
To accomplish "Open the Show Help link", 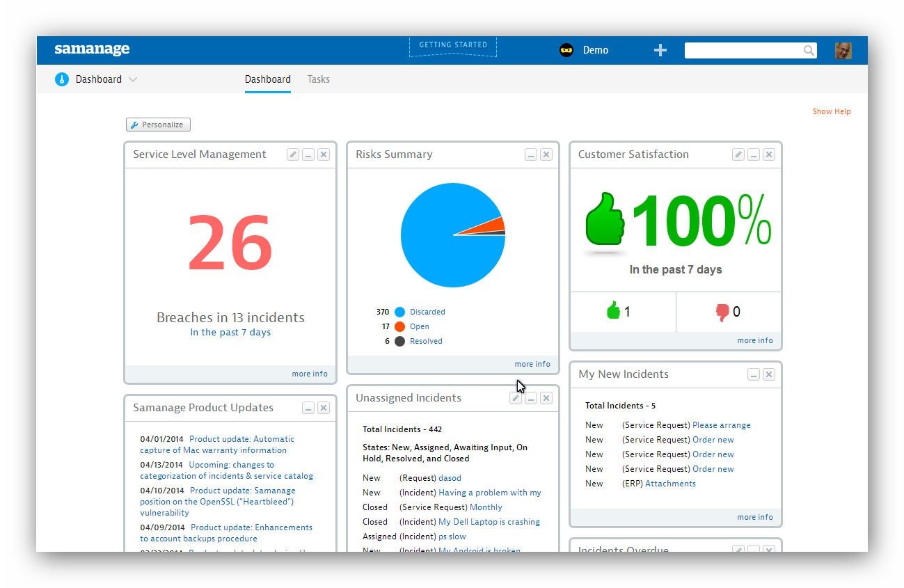I will click(x=832, y=111).
